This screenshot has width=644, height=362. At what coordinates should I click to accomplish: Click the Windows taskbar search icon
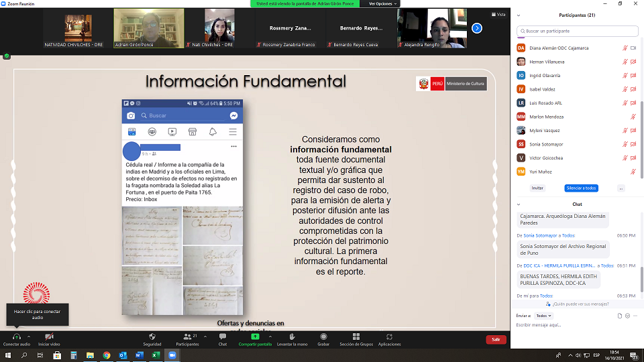tap(24, 355)
